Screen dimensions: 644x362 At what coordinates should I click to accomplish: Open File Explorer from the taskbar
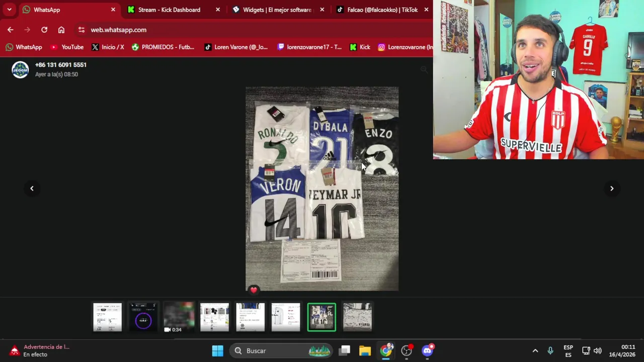click(x=365, y=350)
